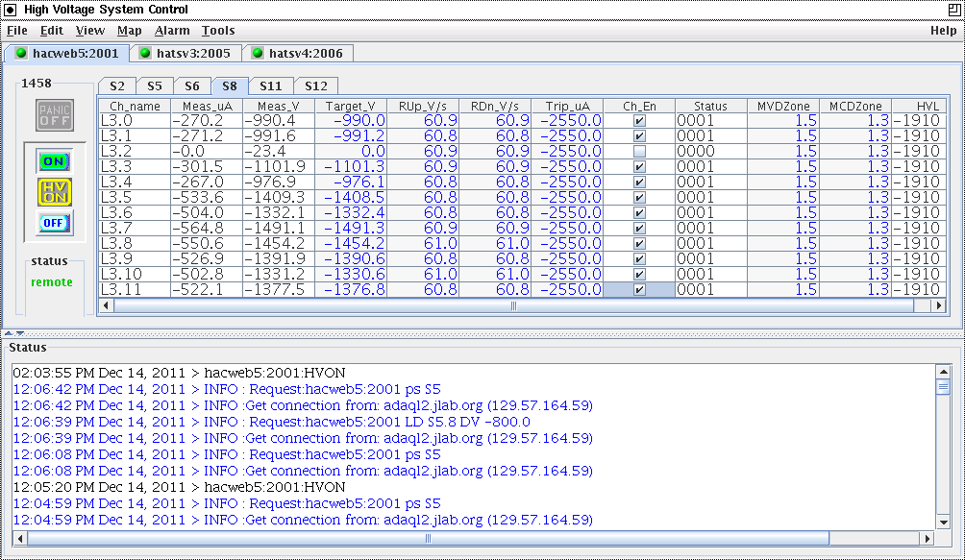
Task: Collapse the split pane with up arrow
Action: tap(9, 333)
